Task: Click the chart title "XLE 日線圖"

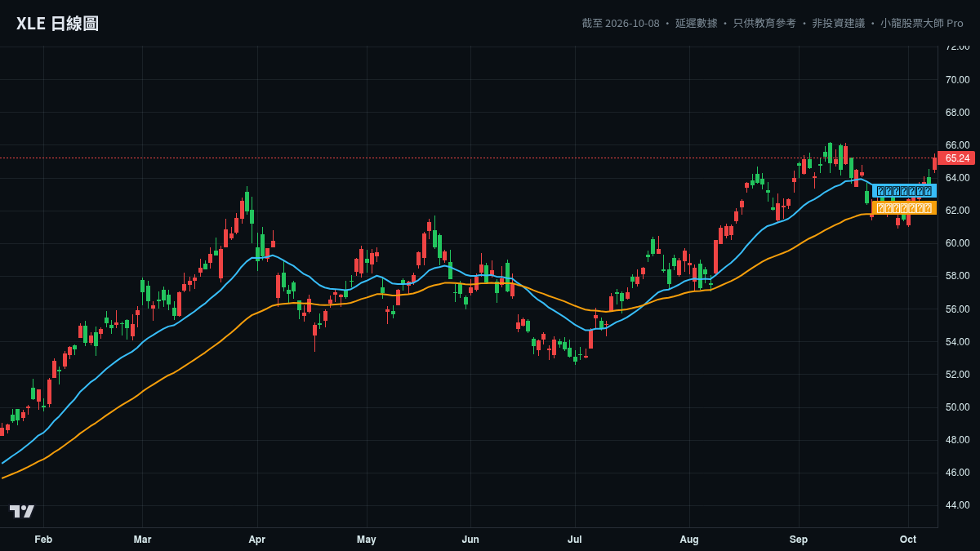Action: pos(57,24)
